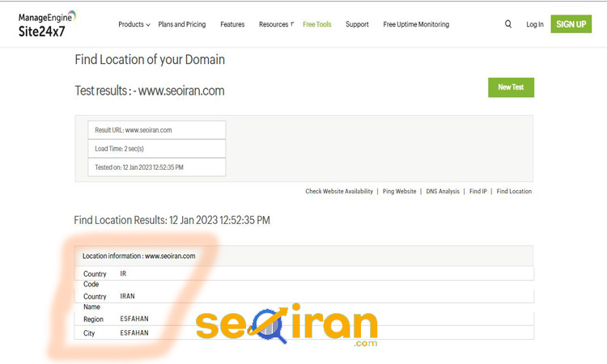The height and width of the screenshot is (364, 607).
Task: Click the Country Name label
Action: click(95, 302)
